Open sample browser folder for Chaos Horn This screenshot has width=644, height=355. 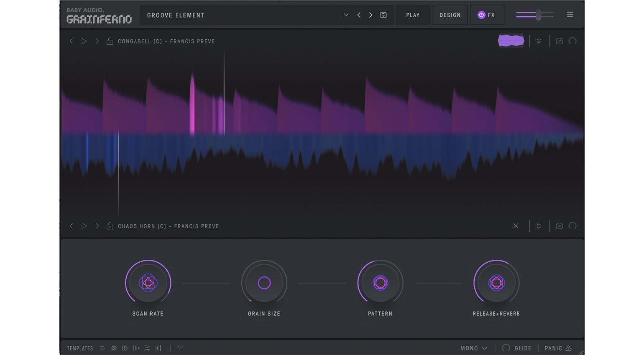click(110, 226)
